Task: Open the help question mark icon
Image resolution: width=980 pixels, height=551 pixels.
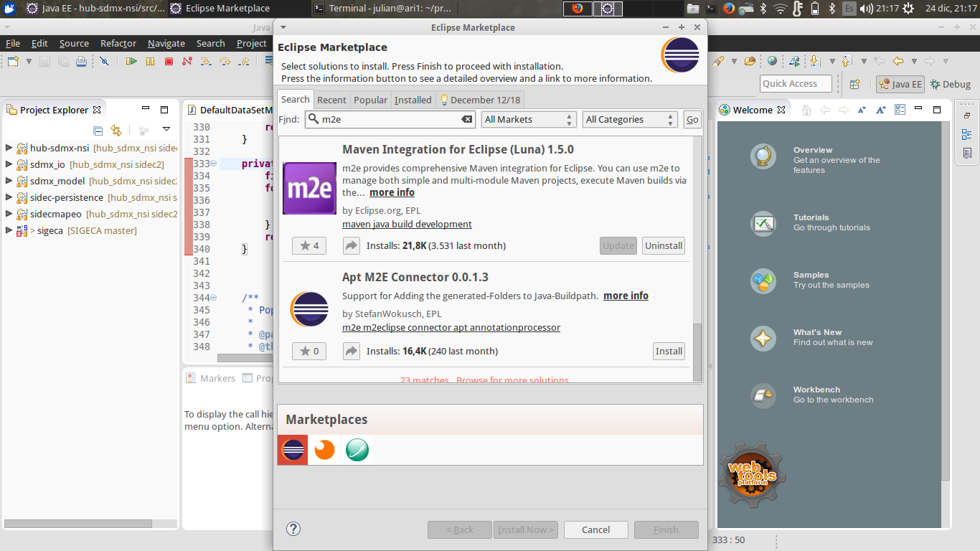Action: point(293,529)
